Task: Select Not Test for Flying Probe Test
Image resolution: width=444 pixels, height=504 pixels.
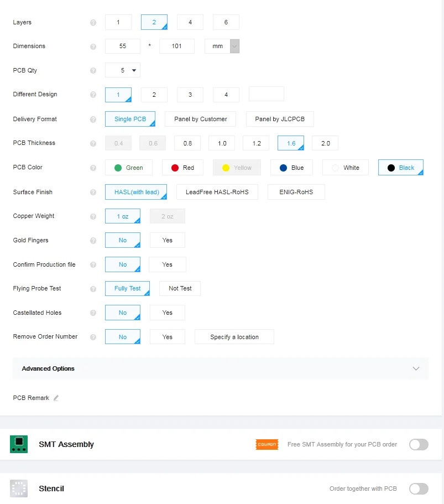Action: (x=180, y=288)
